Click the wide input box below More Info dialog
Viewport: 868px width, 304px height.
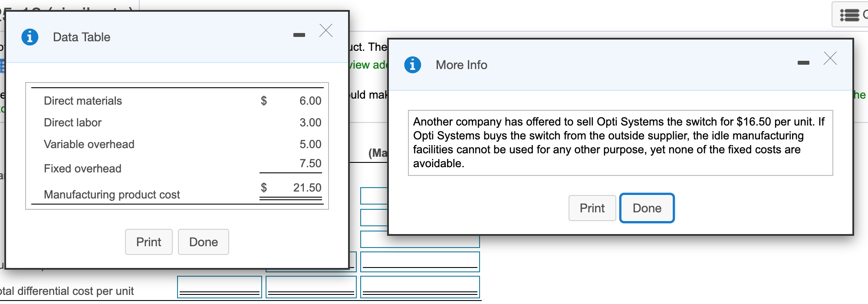(x=420, y=241)
